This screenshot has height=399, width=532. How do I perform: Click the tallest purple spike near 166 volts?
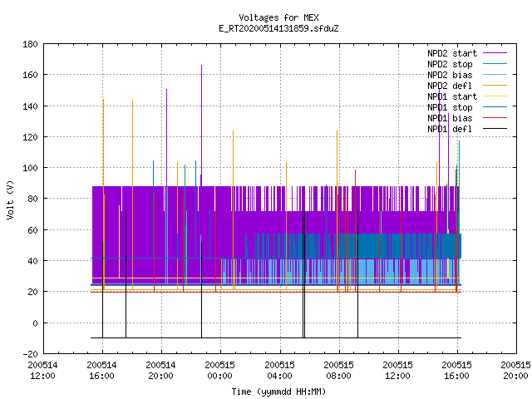point(201,126)
